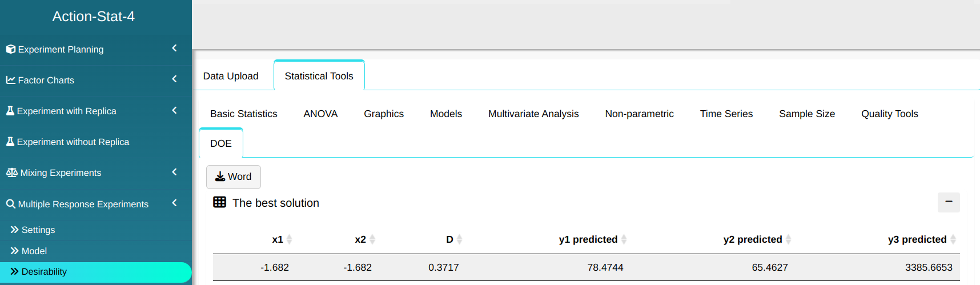
Task: Click the Experiment with Replica flask icon
Action: click(x=10, y=111)
